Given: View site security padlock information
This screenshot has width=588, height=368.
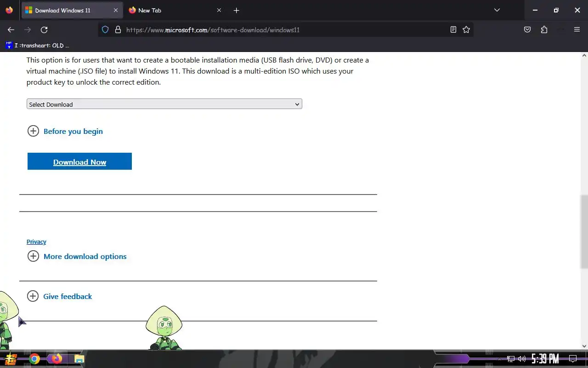Looking at the screenshot, I should point(118,30).
